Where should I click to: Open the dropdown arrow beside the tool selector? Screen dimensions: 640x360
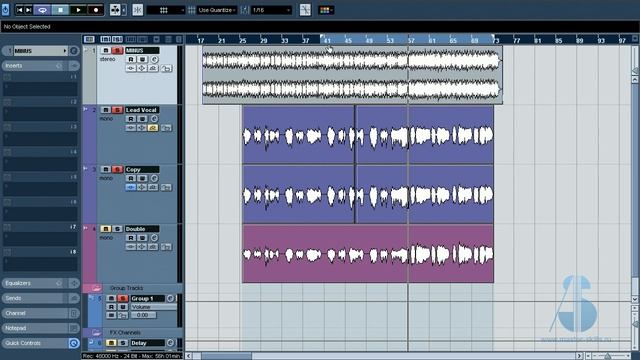(124, 10)
